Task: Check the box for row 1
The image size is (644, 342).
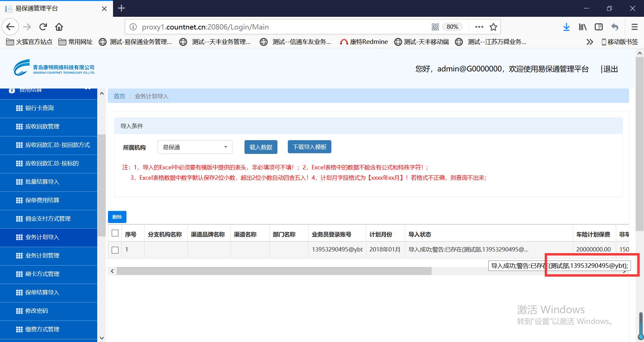Action: pos(115,250)
